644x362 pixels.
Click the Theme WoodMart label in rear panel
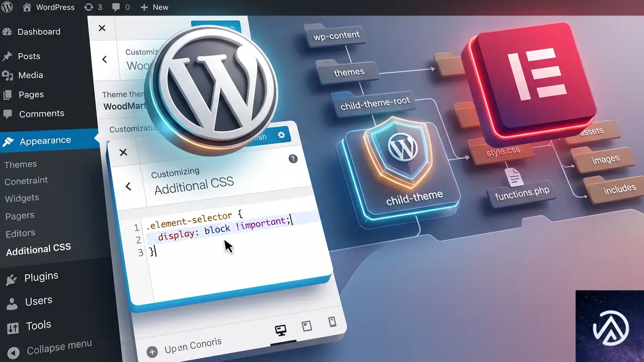(x=124, y=101)
